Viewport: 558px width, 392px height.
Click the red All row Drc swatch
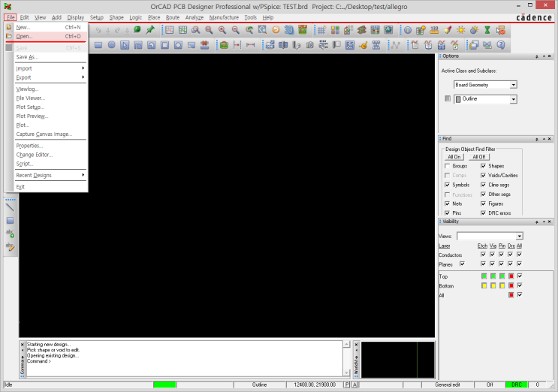pyautogui.click(x=511, y=295)
